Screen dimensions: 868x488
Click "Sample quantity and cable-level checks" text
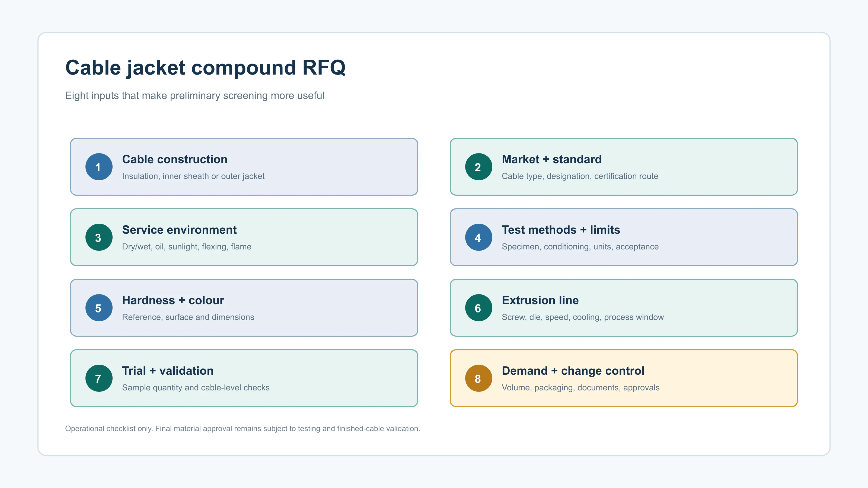coord(196,387)
